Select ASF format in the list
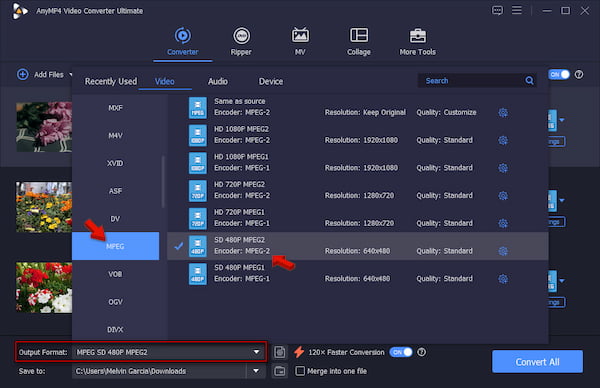 (115, 191)
